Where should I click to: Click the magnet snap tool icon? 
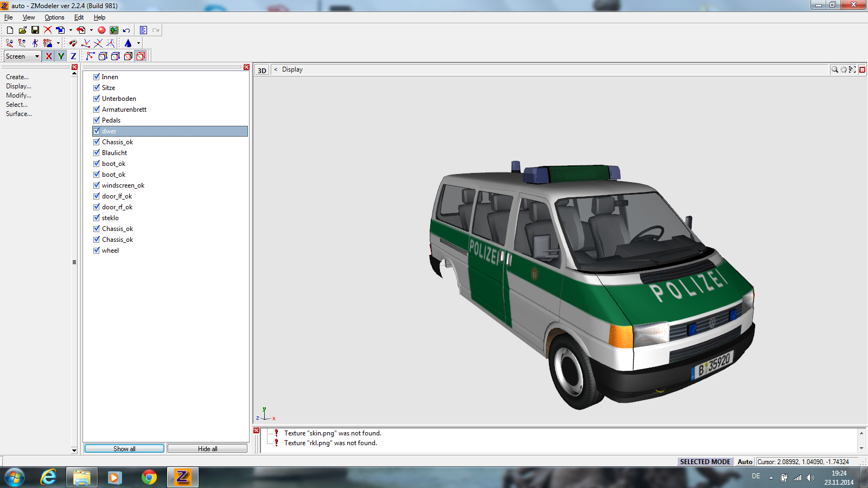coord(73,43)
